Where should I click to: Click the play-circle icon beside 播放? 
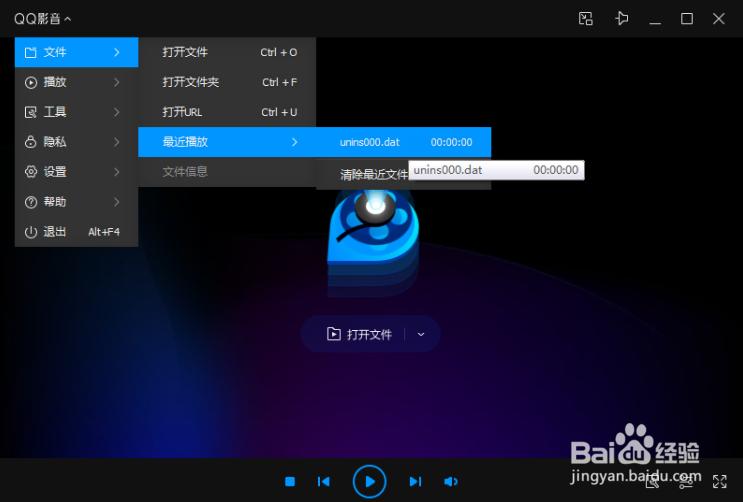click(31, 82)
